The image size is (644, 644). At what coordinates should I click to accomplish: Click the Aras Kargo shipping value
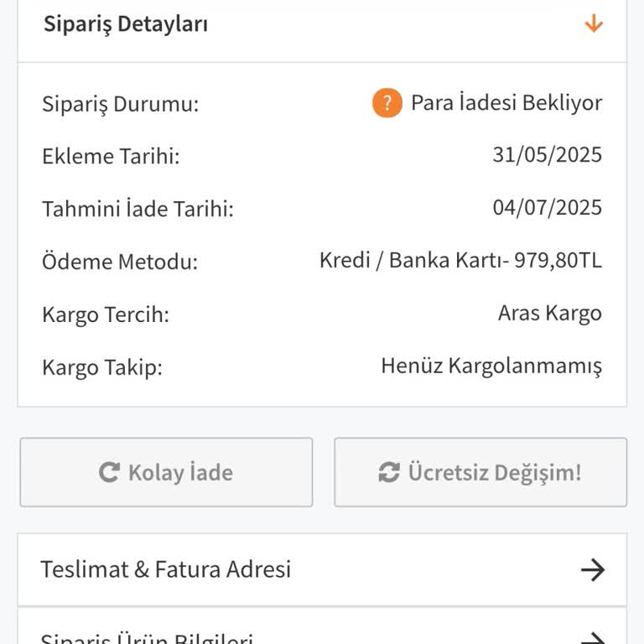click(x=549, y=314)
